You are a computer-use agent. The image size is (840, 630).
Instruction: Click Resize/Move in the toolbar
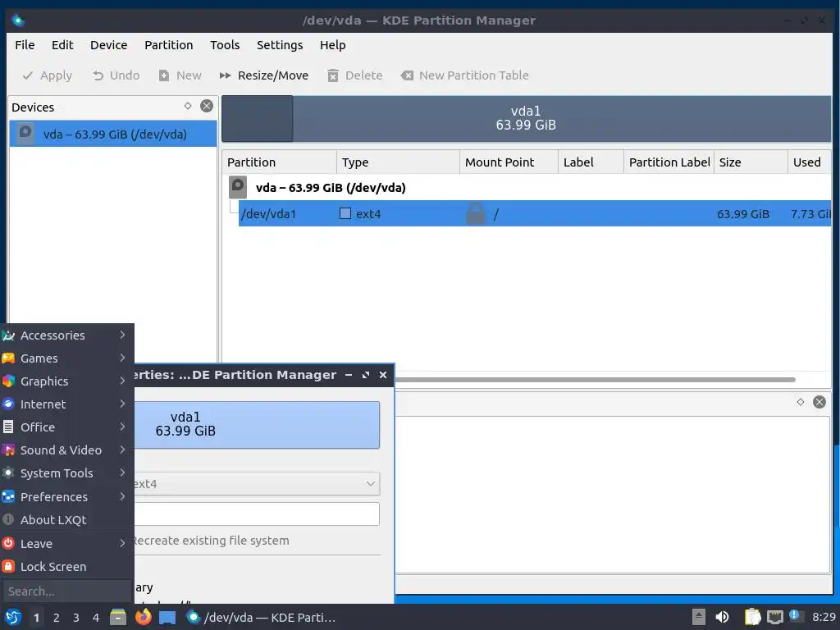(x=264, y=75)
